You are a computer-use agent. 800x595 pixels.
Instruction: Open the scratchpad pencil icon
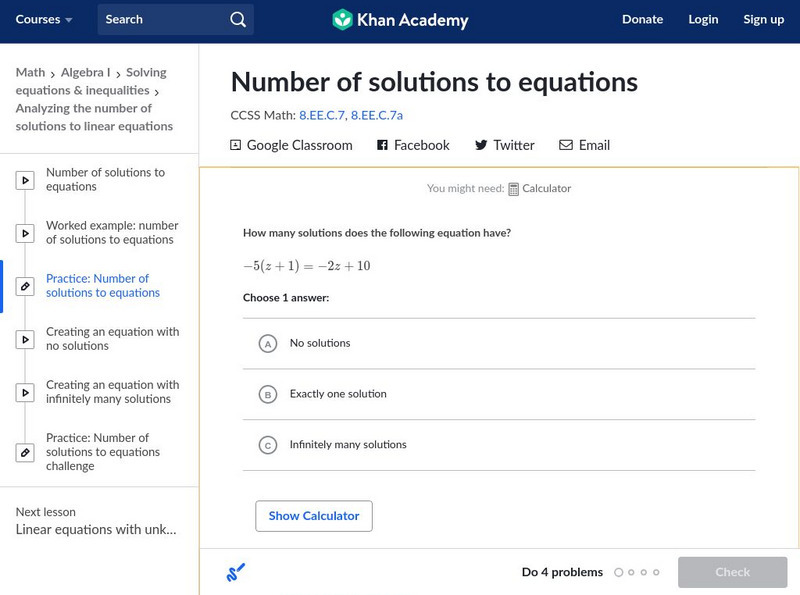click(236, 572)
